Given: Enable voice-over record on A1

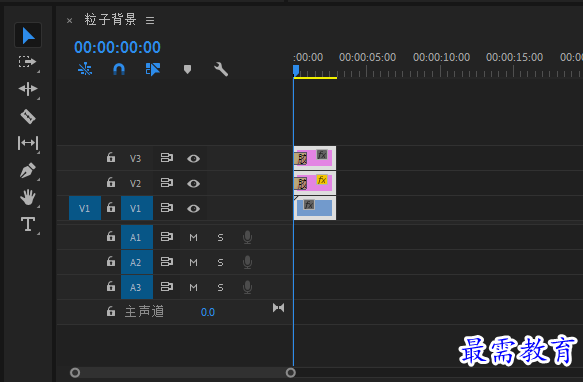Looking at the screenshot, I should tap(247, 237).
